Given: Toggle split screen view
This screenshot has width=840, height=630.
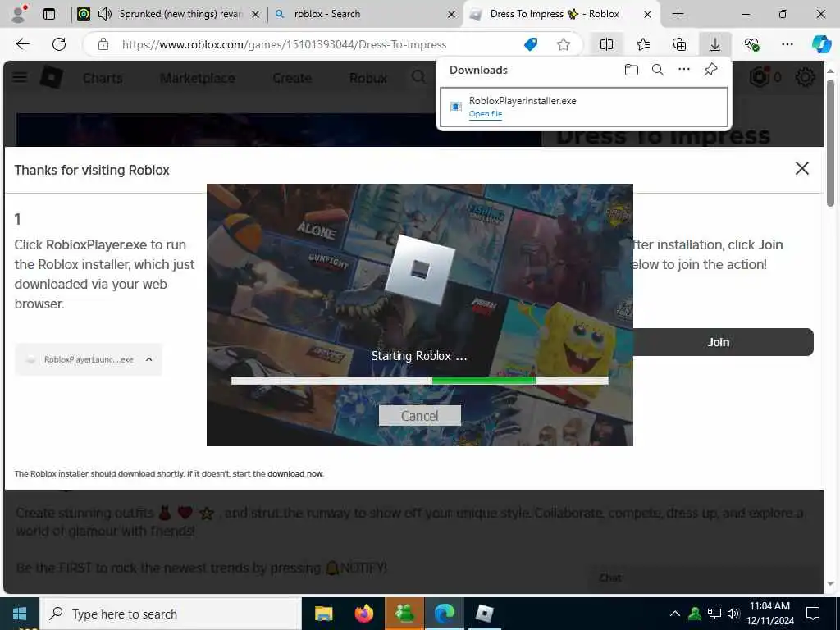Looking at the screenshot, I should click(606, 44).
